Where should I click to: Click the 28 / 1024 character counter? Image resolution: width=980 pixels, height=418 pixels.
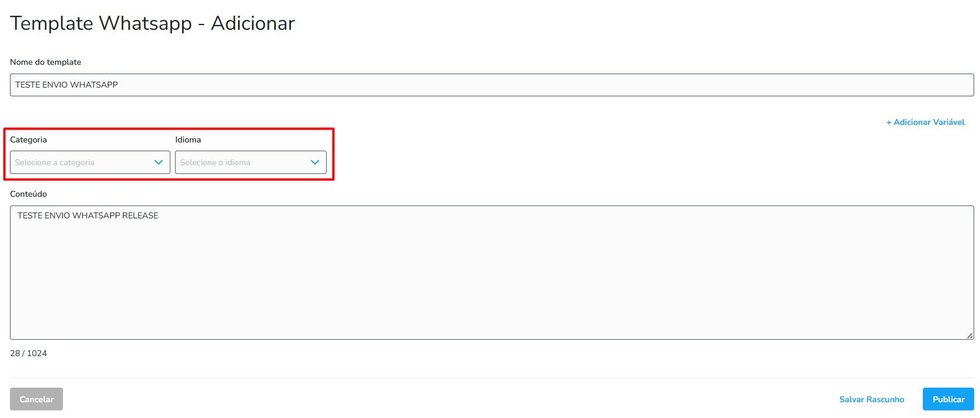pos(29,353)
